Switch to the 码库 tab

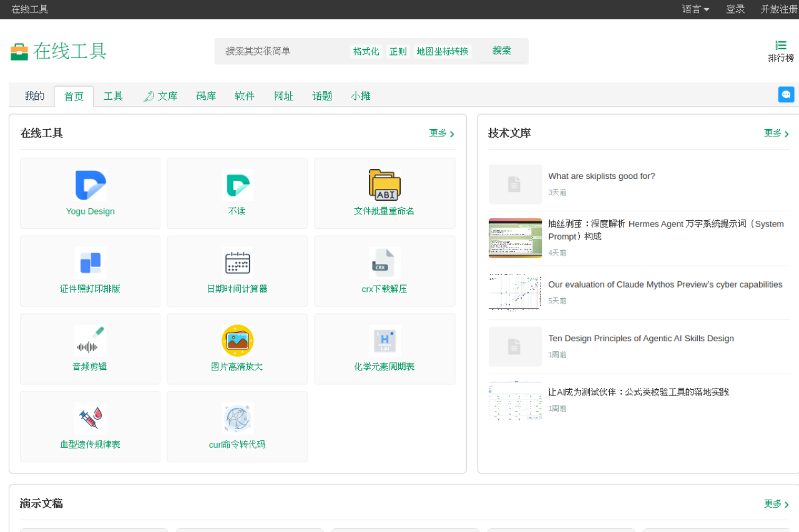tap(205, 96)
